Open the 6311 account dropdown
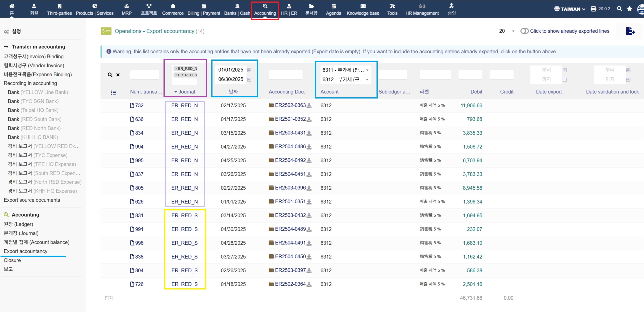644x312 pixels. coord(345,70)
